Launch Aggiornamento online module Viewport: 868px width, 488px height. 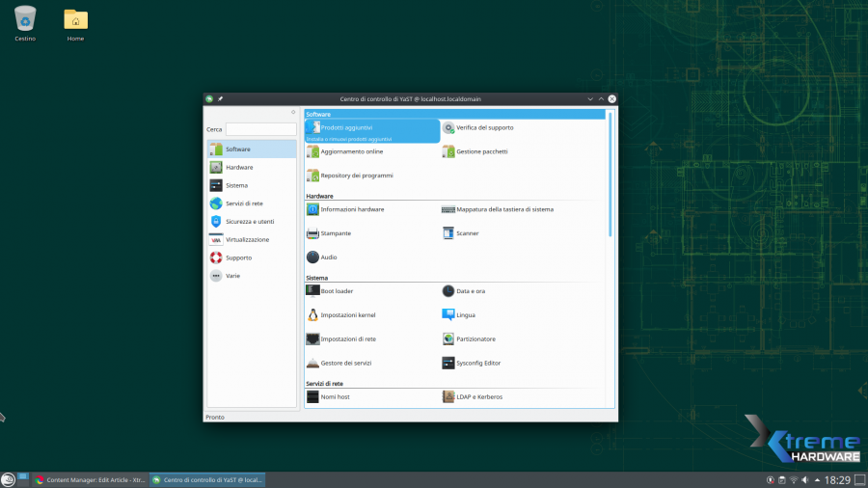point(351,151)
